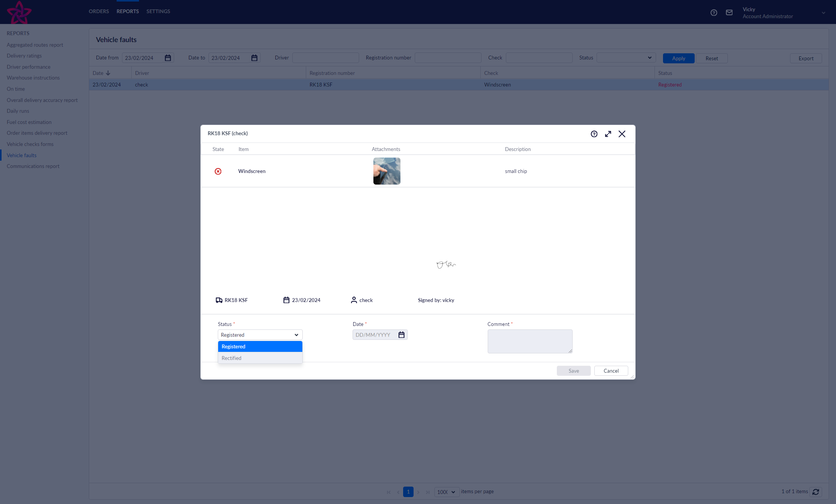Viewport: 836px width, 504px height.
Task: Open Vehicle checks forms report
Action: click(30, 144)
